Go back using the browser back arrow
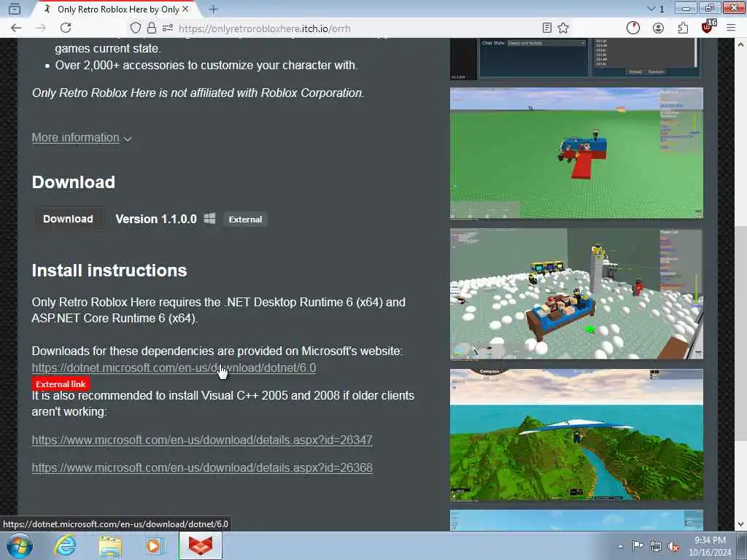747x560 pixels. pos(16,28)
